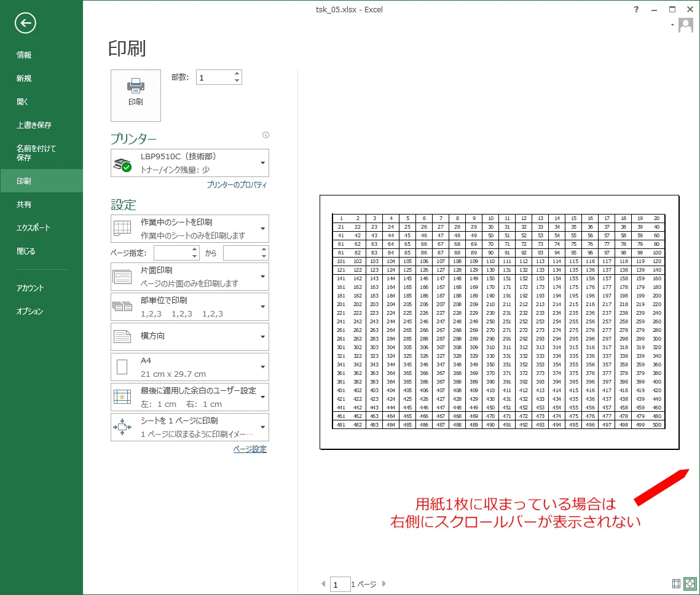
Task: Select 印刷 in the sidebar
Action: (42, 181)
